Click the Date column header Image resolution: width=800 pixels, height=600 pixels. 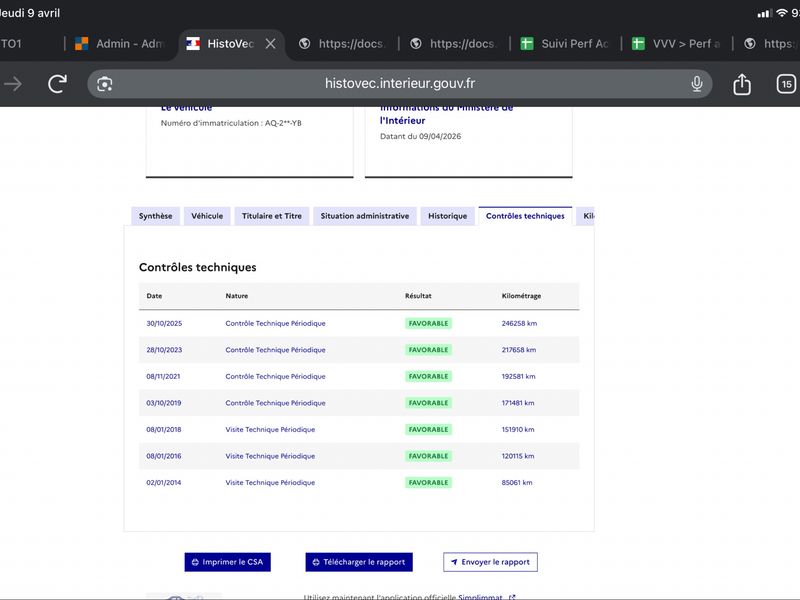pyautogui.click(x=154, y=296)
